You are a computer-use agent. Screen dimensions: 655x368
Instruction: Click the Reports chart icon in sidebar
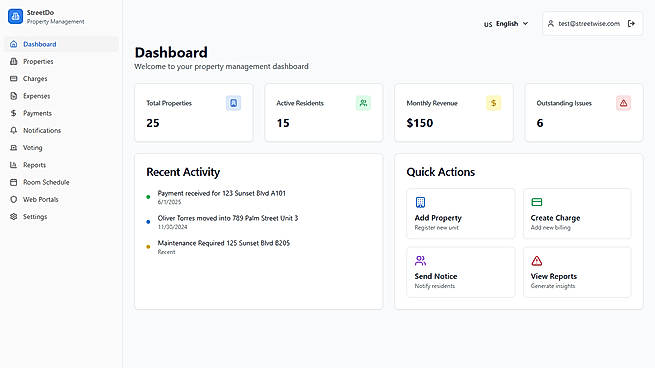[x=14, y=165]
